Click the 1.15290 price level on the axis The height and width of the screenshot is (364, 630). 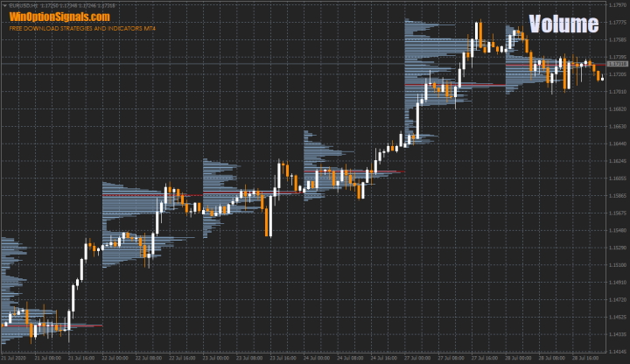(617, 248)
